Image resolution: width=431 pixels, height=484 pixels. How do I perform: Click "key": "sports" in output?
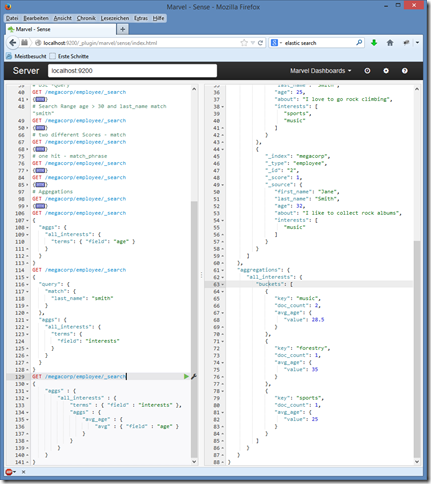point(299,398)
